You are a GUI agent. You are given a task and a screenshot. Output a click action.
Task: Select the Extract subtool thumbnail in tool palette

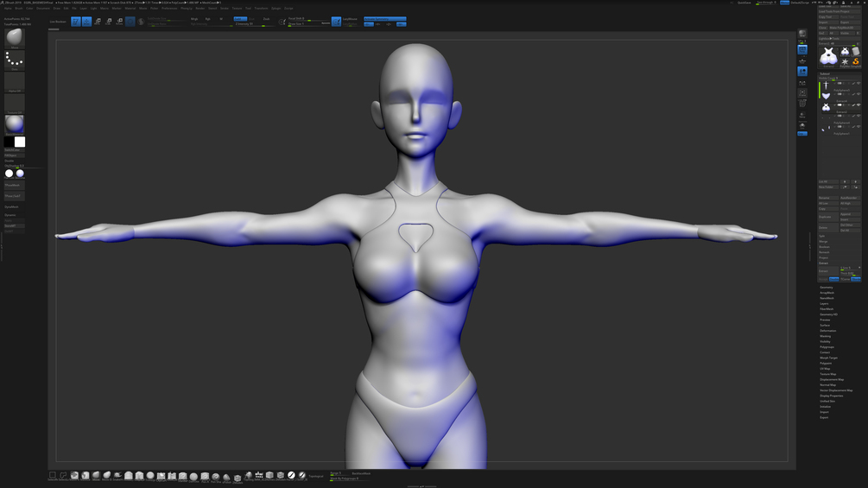[828, 56]
